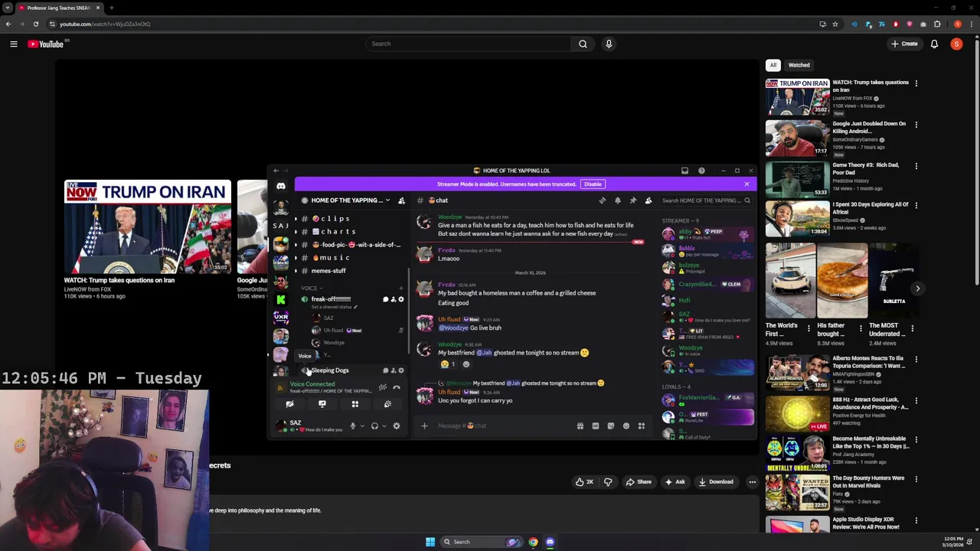This screenshot has width=980, height=551.
Task: Select the Watched filter chip on YouTube
Action: tap(799, 65)
